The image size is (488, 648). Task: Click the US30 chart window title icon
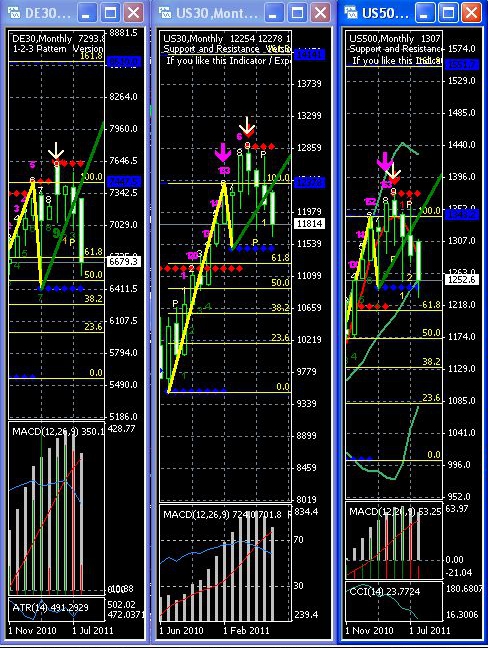click(x=165, y=13)
